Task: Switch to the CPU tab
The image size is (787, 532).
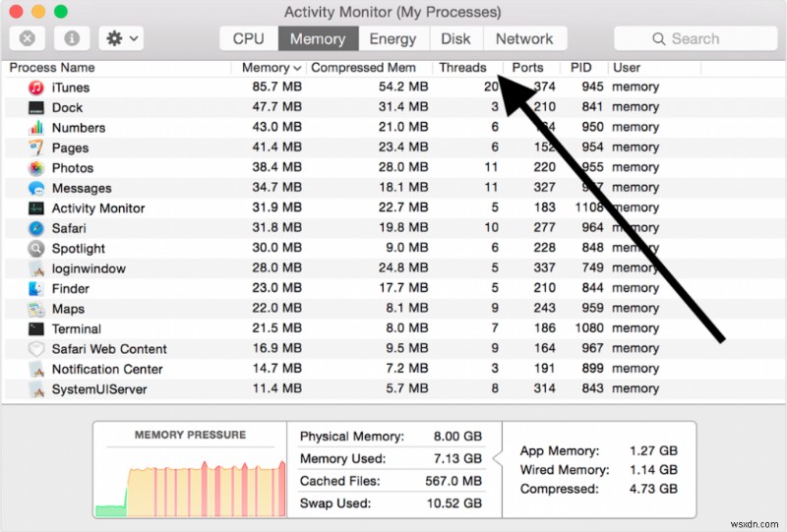Action: coord(248,38)
